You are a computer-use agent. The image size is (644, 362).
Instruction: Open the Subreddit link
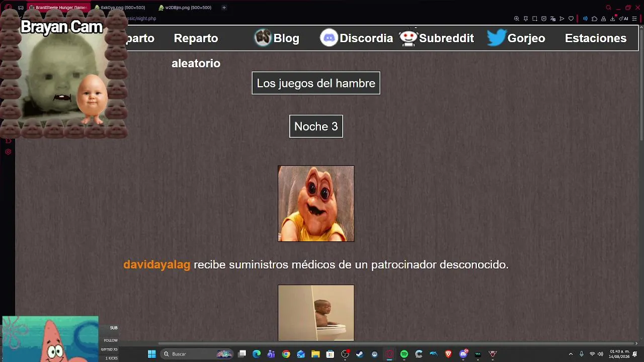(436, 38)
